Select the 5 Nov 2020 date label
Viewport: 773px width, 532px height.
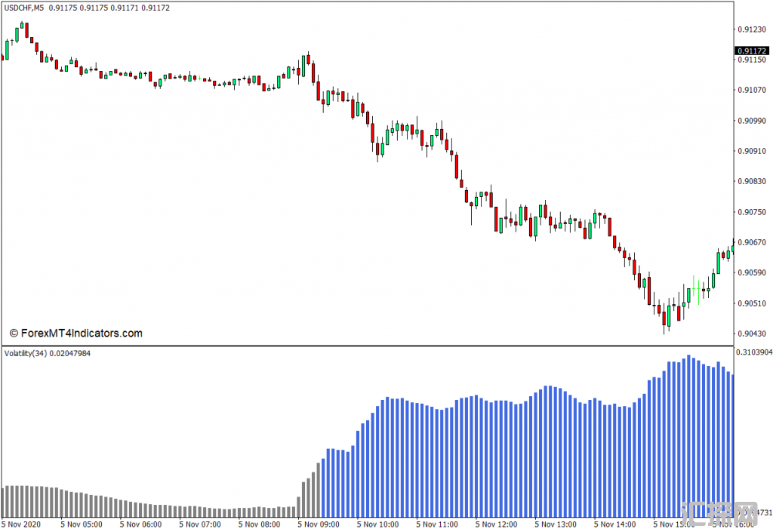[x=22, y=524]
